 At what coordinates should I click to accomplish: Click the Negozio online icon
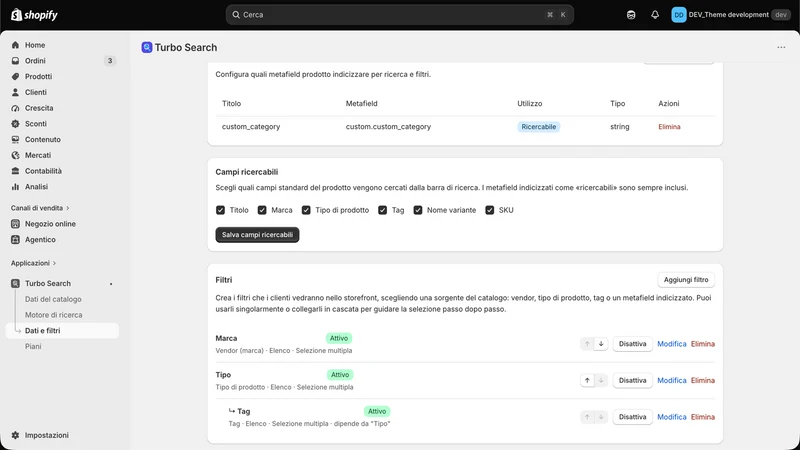point(15,224)
